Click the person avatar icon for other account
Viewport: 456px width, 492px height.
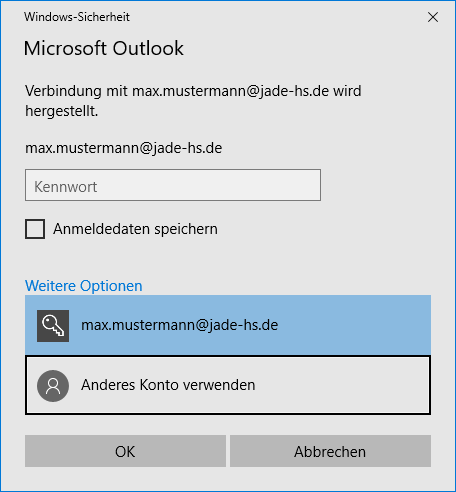tap(53, 386)
